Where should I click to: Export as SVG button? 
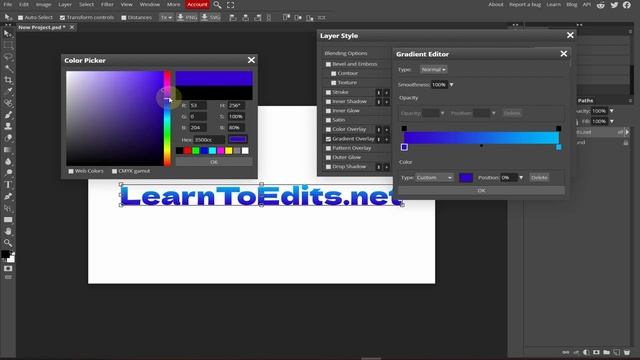[x=211, y=18]
